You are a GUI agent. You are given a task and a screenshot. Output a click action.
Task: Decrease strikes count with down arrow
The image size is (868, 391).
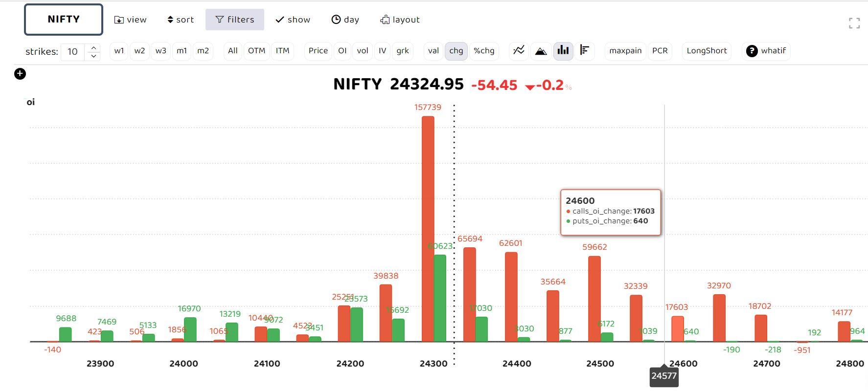[x=93, y=56]
